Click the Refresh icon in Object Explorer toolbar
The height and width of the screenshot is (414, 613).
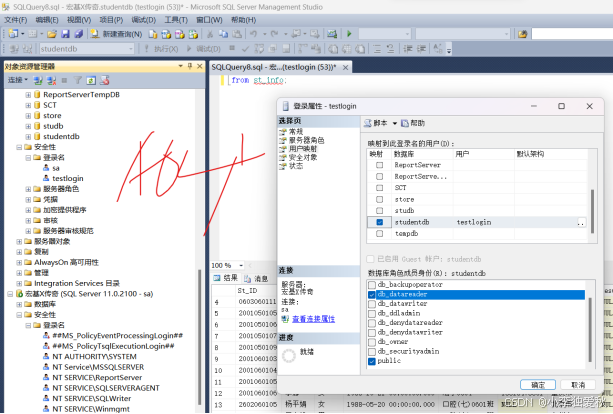click(x=91, y=80)
